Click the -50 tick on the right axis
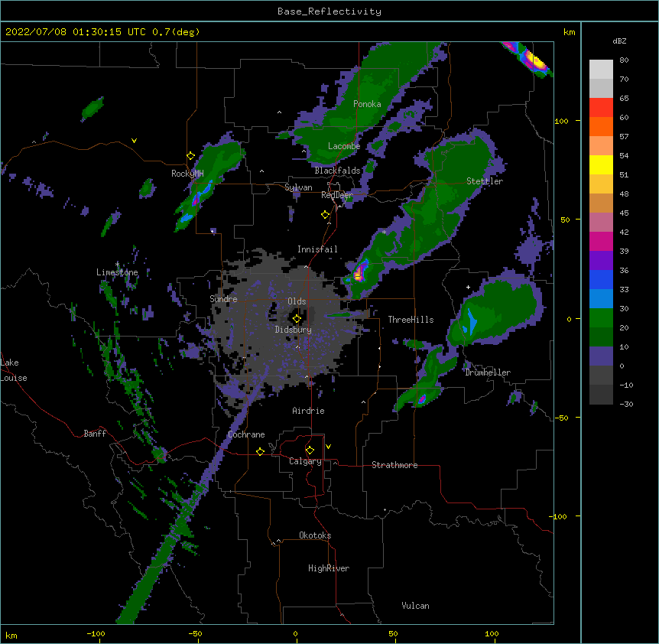Image resolution: width=659 pixels, height=644 pixels. tap(561, 418)
